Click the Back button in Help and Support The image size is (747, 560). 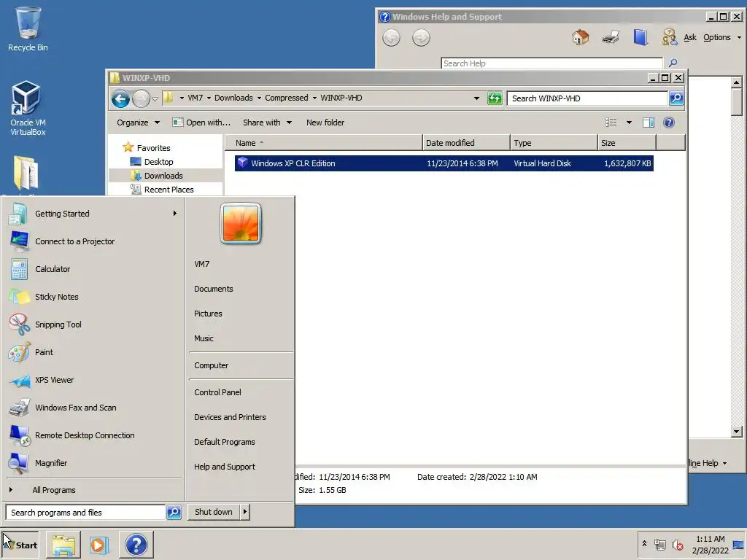point(391,38)
